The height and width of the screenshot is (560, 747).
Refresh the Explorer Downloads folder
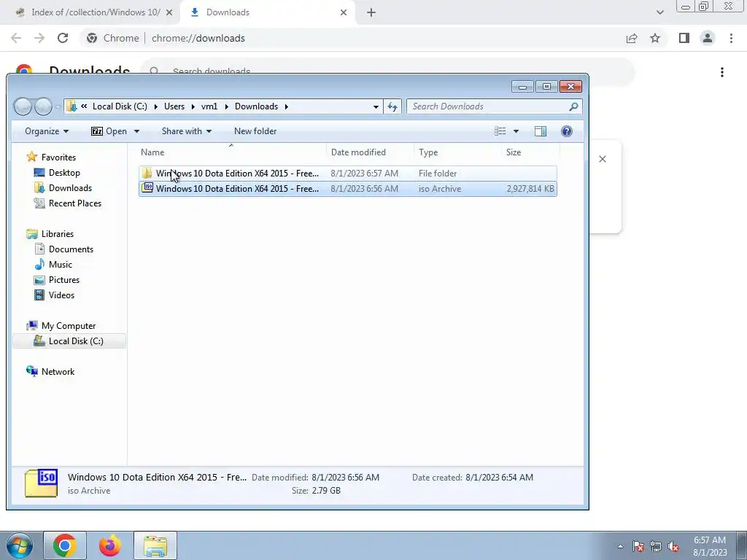tap(392, 106)
